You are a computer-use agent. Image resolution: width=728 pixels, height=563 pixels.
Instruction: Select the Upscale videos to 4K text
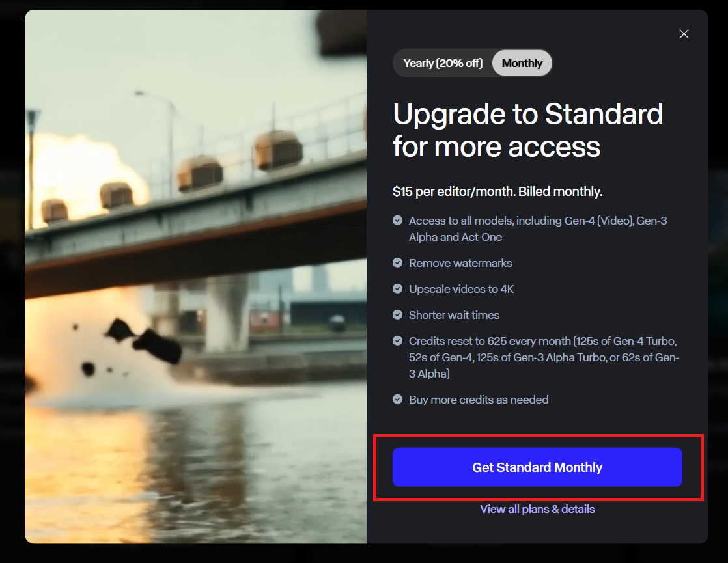[x=461, y=289]
